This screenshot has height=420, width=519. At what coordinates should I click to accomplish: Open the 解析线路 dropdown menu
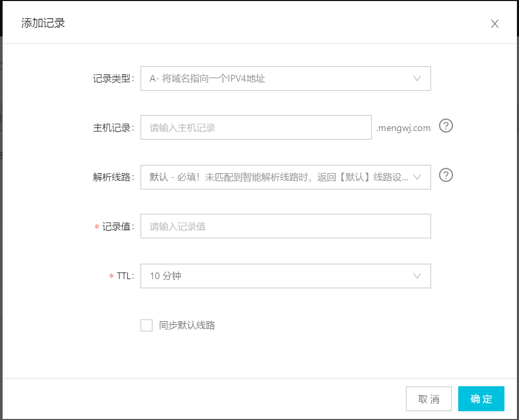tap(286, 177)
